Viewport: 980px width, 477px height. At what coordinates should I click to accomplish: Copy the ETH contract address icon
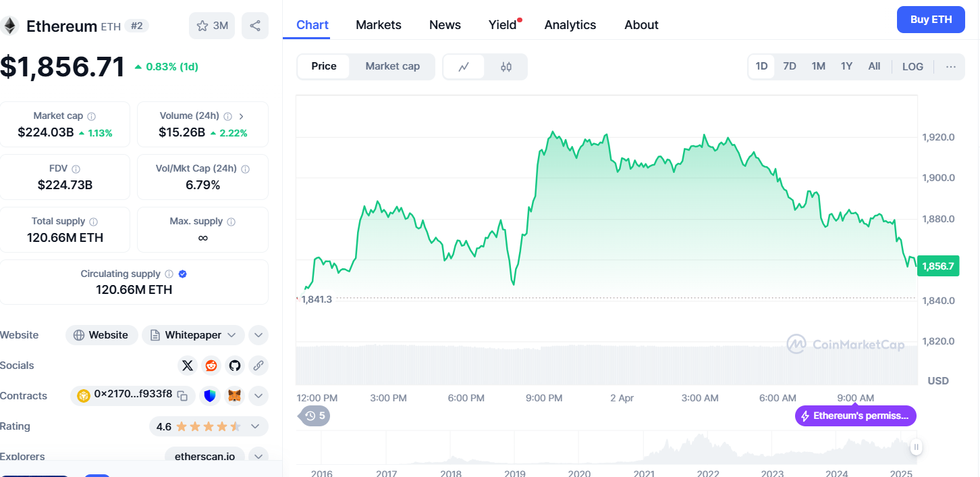183,396
